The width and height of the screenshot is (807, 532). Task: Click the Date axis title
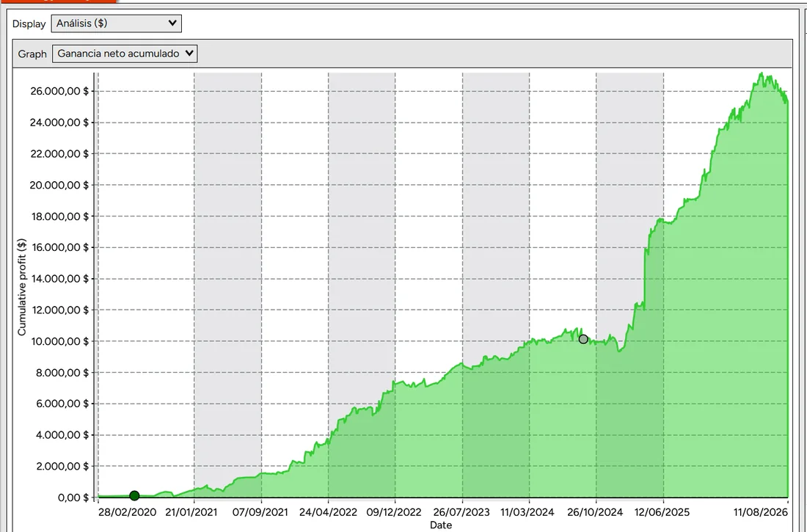click(441, 525)
